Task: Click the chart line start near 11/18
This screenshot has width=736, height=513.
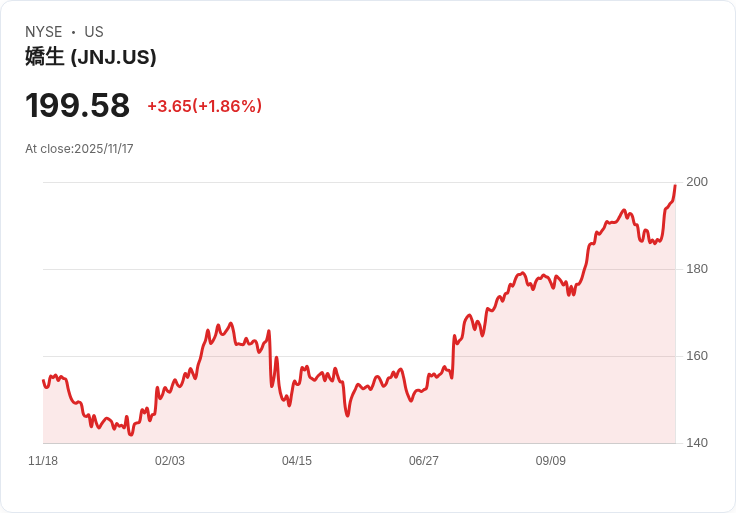Action: click(43, 380)
